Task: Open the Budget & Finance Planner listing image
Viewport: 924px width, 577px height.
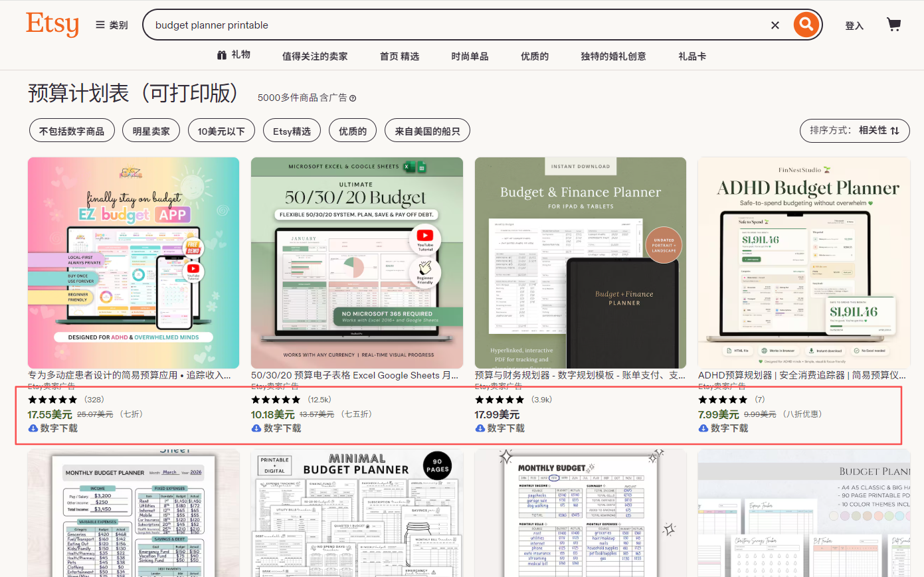Action: click(x=581, y=263)
